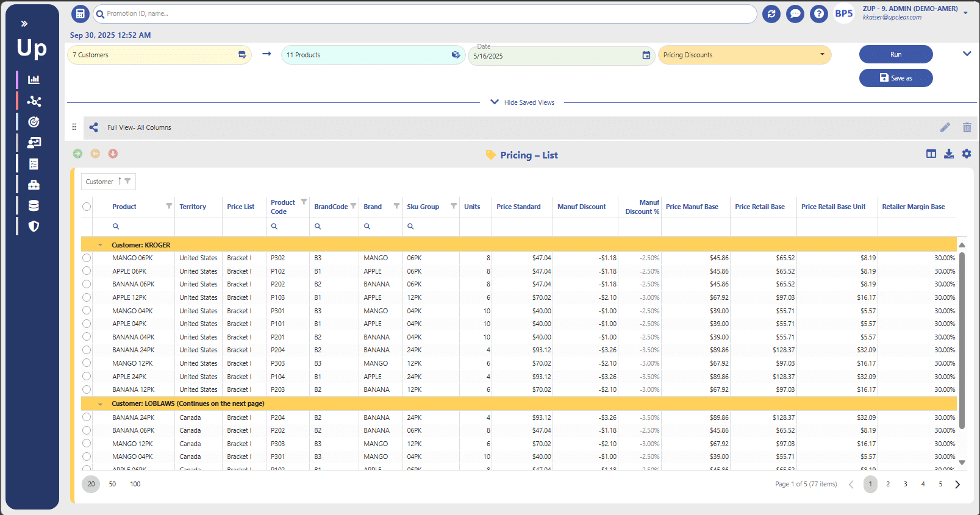980x515 pixels.
Task: Click the Save as button
Action: point(895,78)
